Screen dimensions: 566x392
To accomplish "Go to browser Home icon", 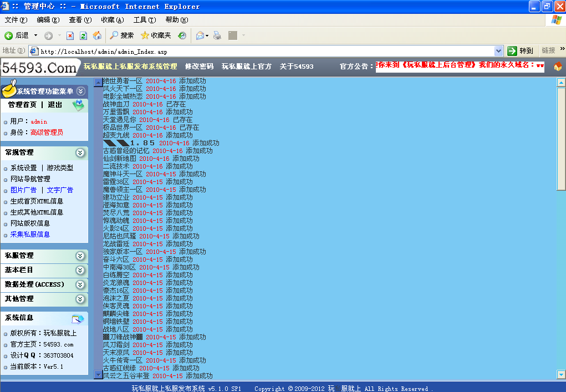I will (x=97, y=35).
